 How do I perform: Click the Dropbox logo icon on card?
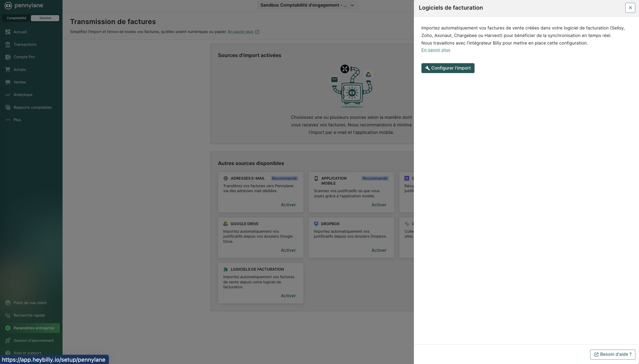click(316, 224)
